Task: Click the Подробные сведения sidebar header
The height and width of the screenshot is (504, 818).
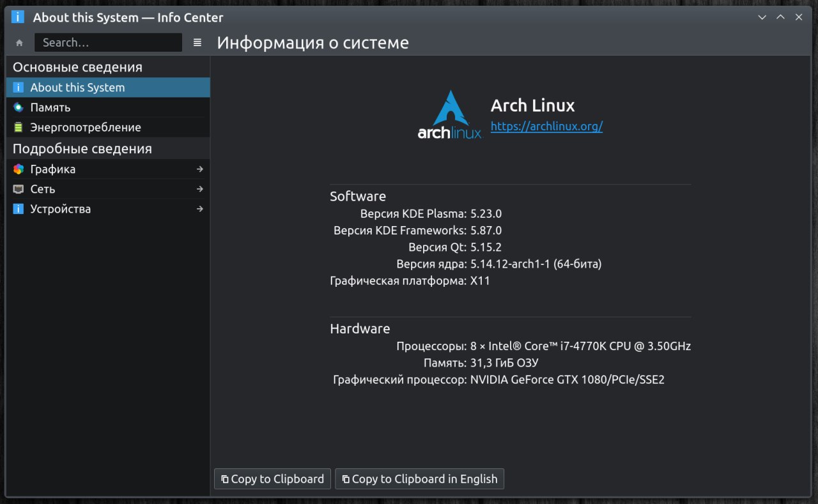Action: [82, 149]
